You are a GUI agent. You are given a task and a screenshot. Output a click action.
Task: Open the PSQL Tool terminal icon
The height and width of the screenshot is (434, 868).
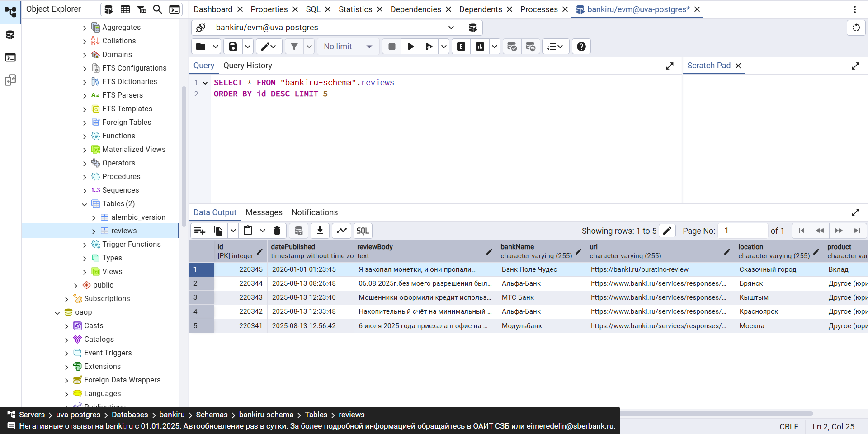click(x=175, y=9)
